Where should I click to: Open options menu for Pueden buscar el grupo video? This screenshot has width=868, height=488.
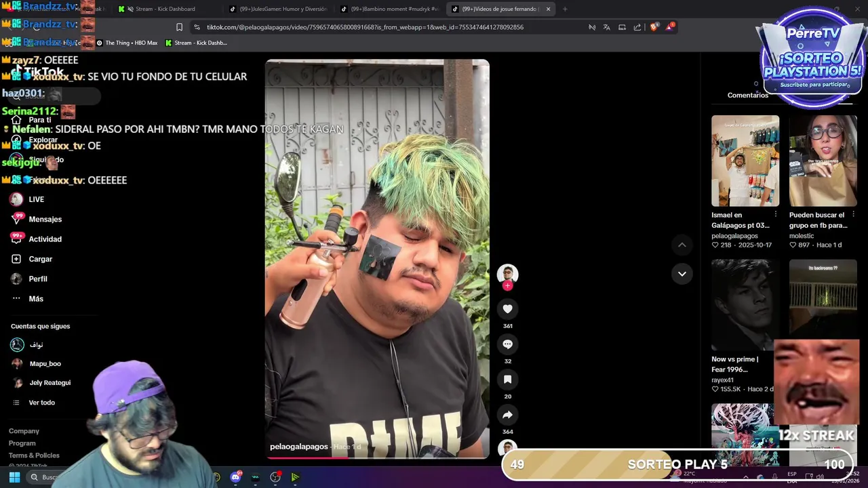click(x=854, y=215)
